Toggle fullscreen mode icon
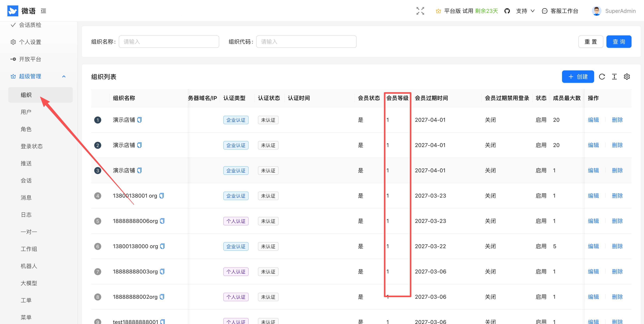 [x=420, y=11]
